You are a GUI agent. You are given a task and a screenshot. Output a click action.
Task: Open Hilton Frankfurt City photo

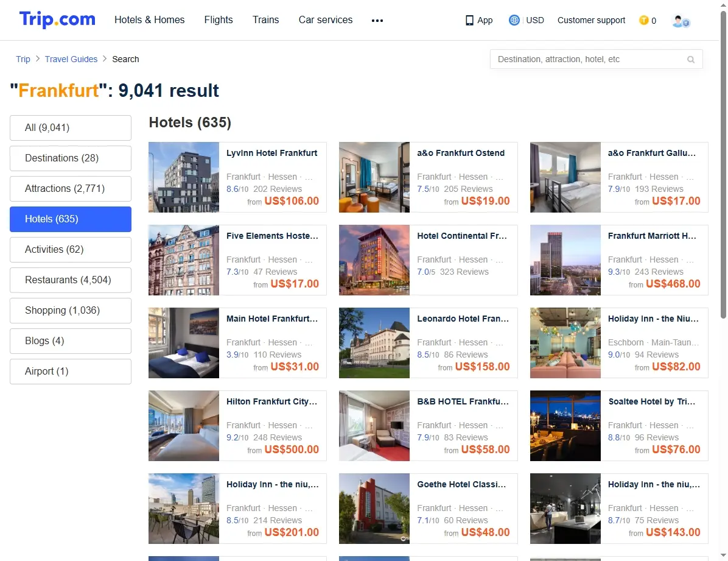point(184,426)
